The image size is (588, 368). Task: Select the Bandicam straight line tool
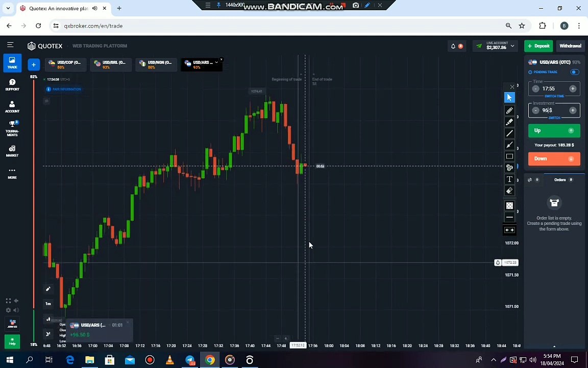point(509,133)
